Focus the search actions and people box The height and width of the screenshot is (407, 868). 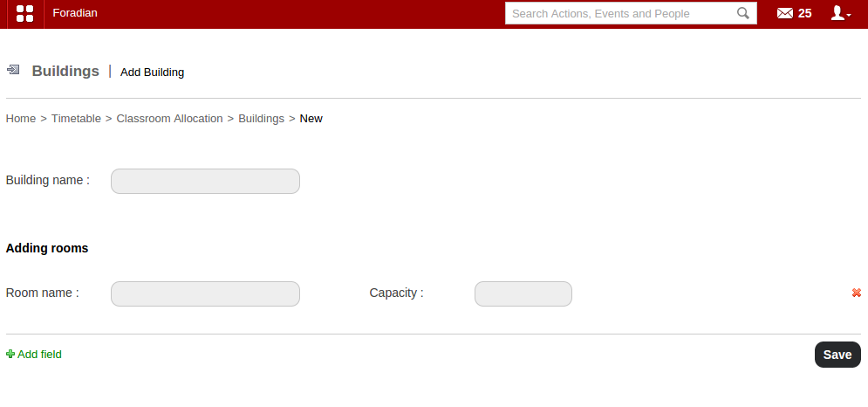(x=621, y=13)
